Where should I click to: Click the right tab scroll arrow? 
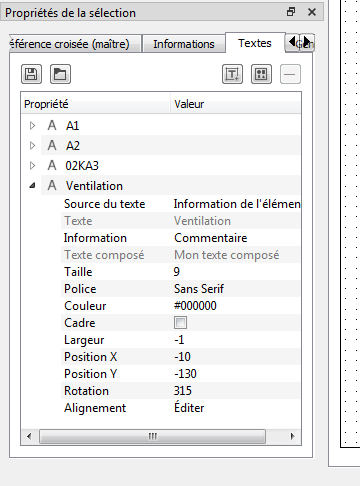[307, 42]
